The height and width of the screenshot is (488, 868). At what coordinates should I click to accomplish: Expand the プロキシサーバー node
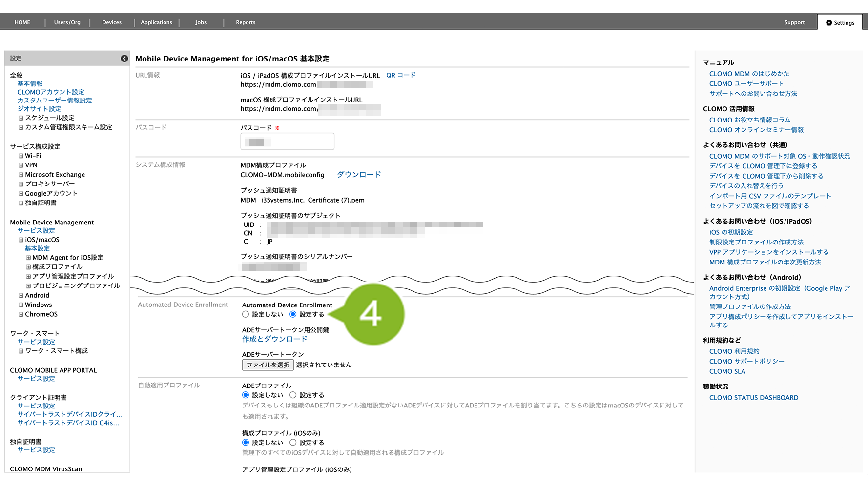[21, 184]
